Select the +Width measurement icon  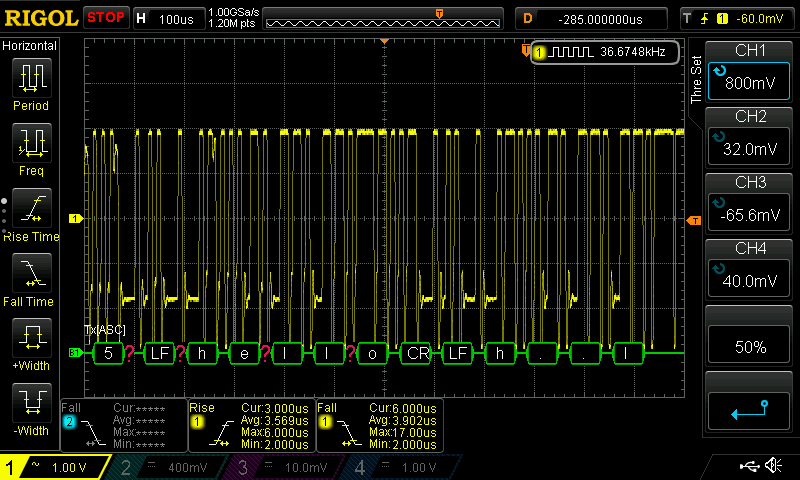tap(32, 338)
